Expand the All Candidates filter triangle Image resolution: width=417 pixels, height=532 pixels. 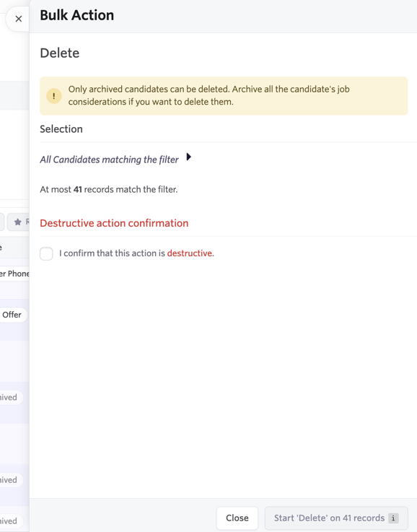tap(189, 157)
